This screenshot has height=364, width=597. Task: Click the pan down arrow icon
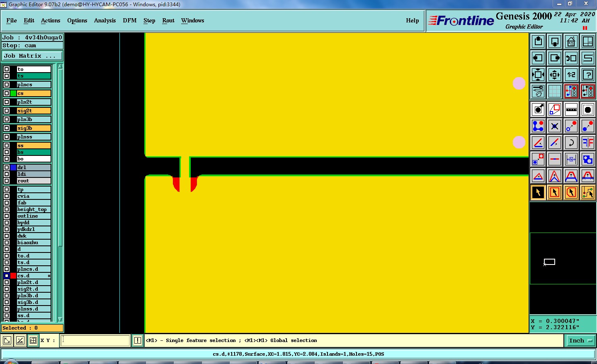pos(555,41)
